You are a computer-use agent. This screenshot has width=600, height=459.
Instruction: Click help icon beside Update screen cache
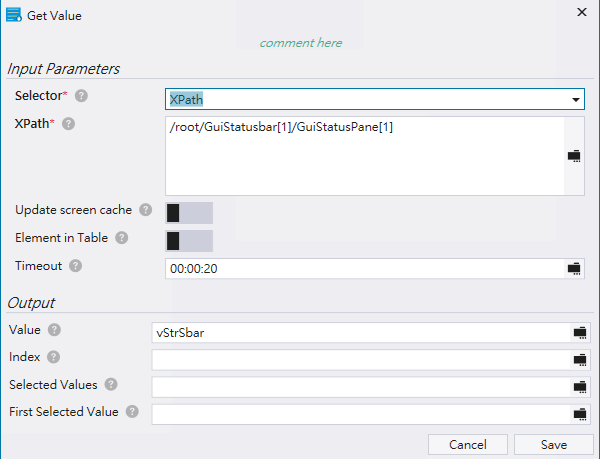point(146,210)
